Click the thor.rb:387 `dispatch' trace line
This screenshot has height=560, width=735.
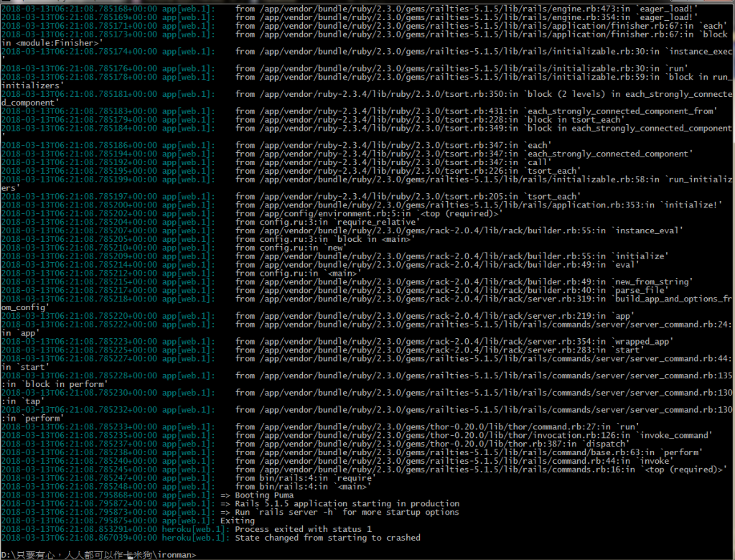click(x=431, y=444)
